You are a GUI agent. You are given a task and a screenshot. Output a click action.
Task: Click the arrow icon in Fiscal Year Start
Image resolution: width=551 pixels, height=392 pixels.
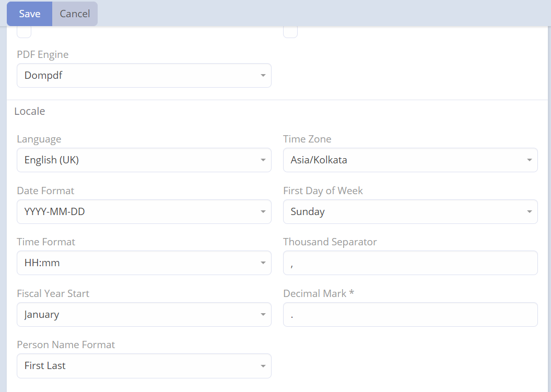tap(263, 315)
